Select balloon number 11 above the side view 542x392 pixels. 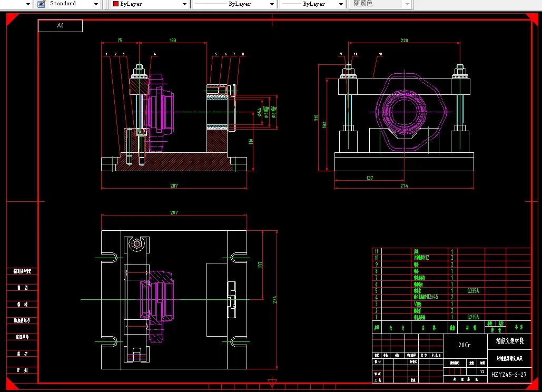(x=381, y=54)
